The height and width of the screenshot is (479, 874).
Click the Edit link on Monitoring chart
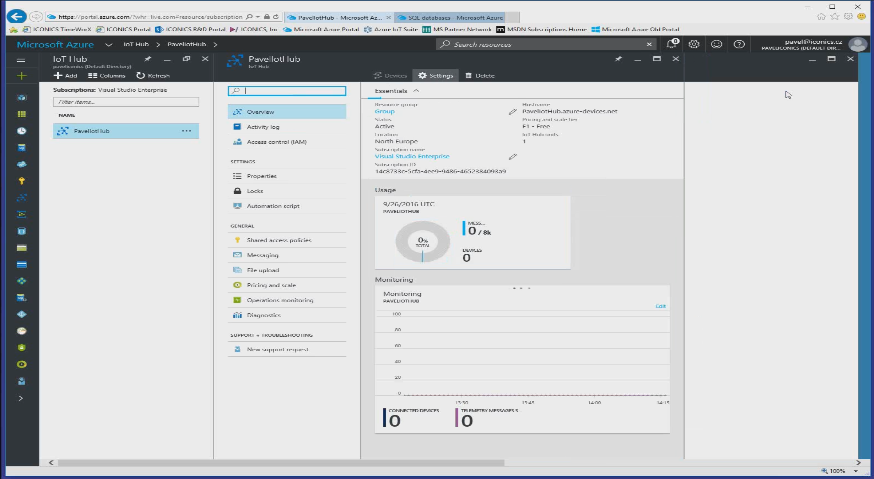click(x=660, y=306)
